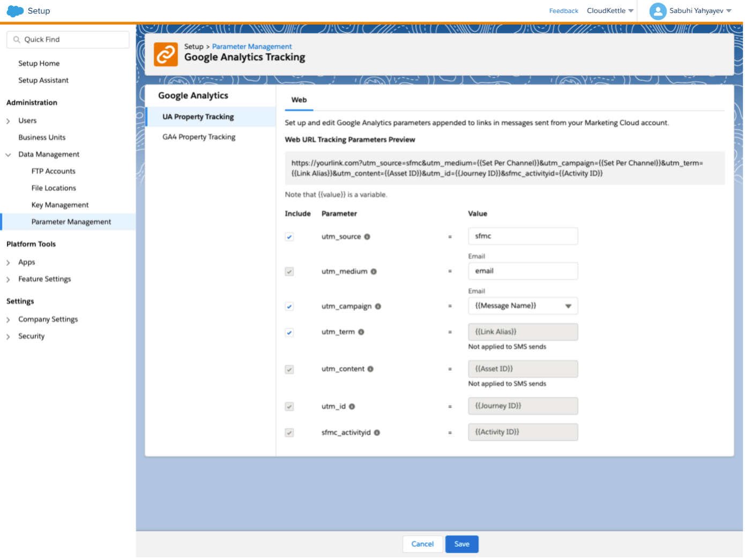Click the Quick Find search field
Viewport: 745px width, 560px height.
pyautogui.click(x=68, y=40)
